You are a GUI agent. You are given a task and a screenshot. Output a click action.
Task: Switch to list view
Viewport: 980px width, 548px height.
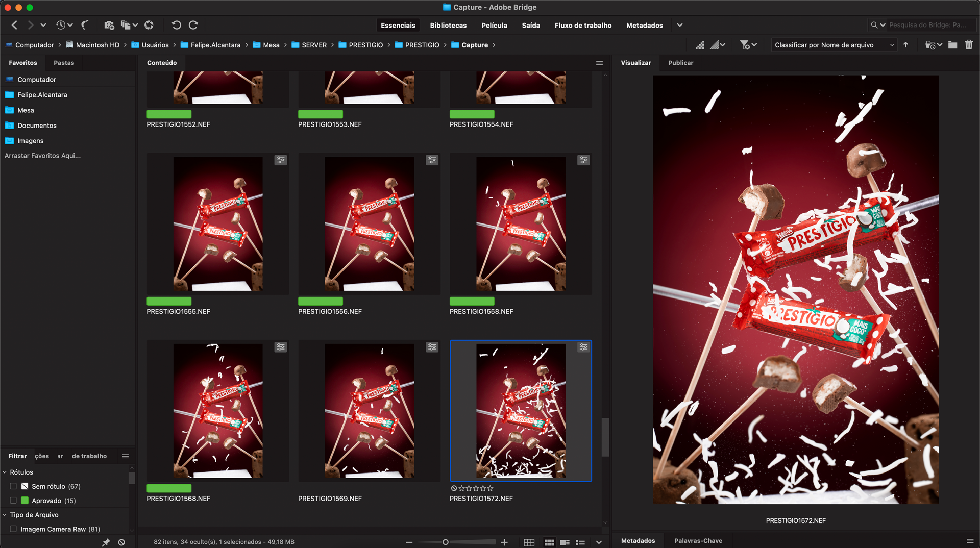[580, 542]
